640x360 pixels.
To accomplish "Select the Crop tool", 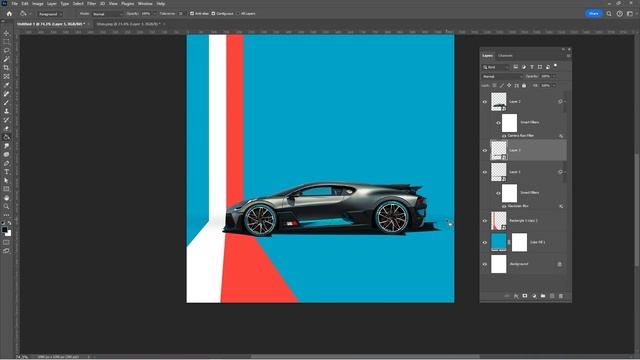I will (6, 68).
